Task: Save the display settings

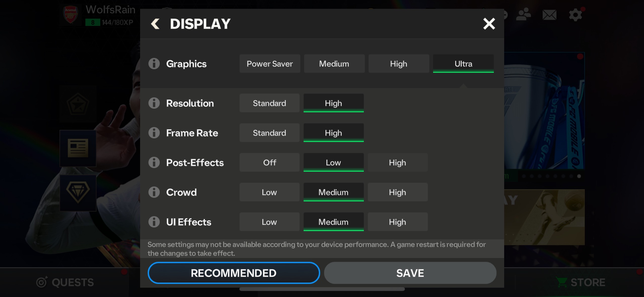Action: 410,273
